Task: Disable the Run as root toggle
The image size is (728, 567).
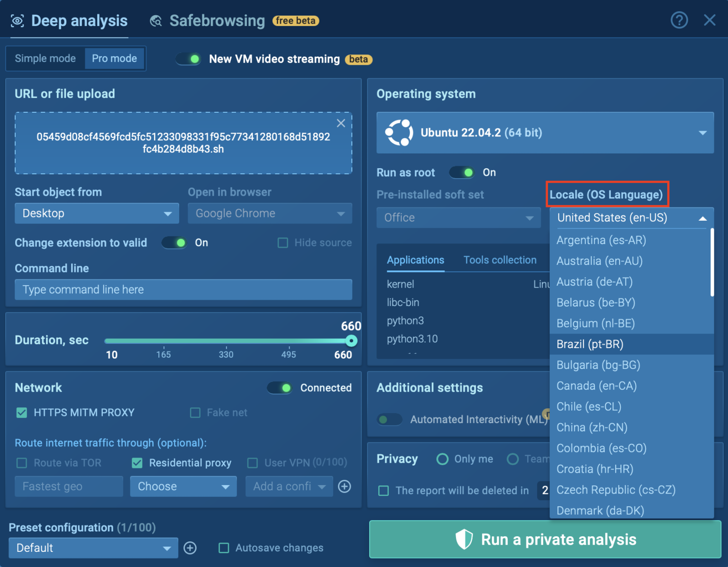Action: pos(462,172)
